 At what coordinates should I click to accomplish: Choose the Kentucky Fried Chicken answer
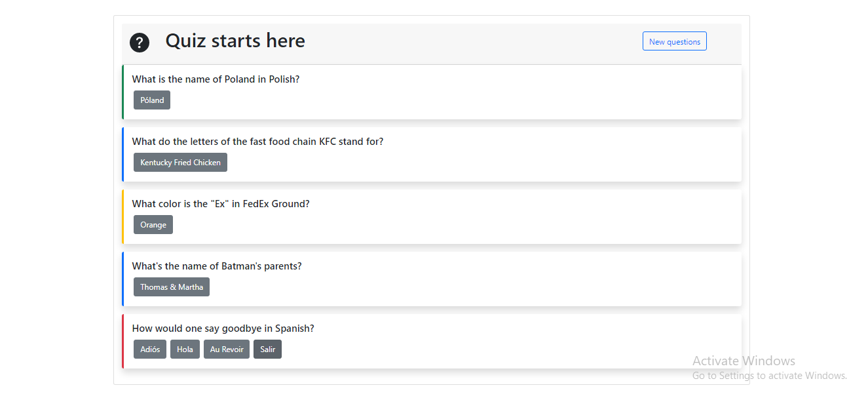coord(180,163)
